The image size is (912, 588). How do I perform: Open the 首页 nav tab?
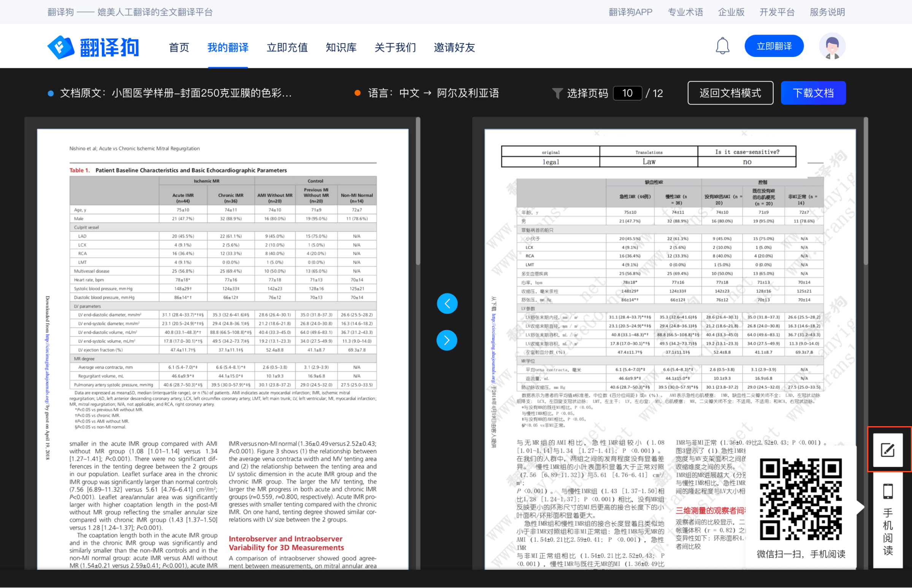(x=179, y=47)
